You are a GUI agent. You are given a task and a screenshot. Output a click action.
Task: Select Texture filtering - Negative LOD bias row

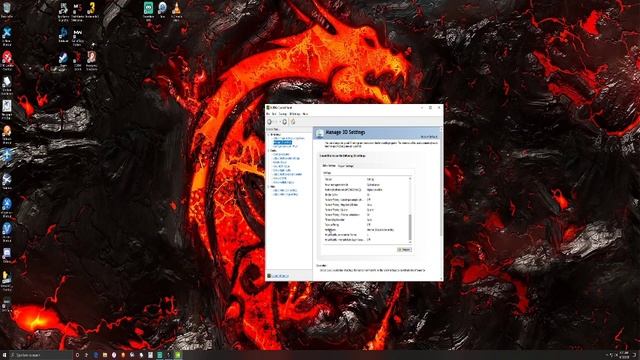(x=366, y=205)
